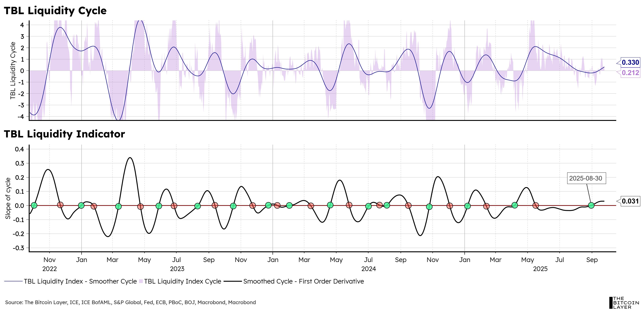Click the green marker below the 2025-08-30 callout
This screenshot has height=322, width=644.
point(591,205)
